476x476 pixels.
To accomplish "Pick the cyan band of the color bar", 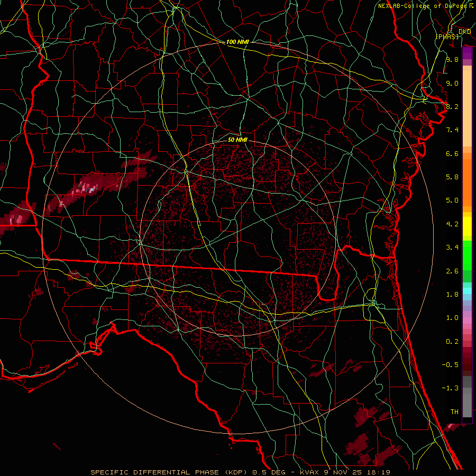I will pyautogui.click(x=467, y=291).
